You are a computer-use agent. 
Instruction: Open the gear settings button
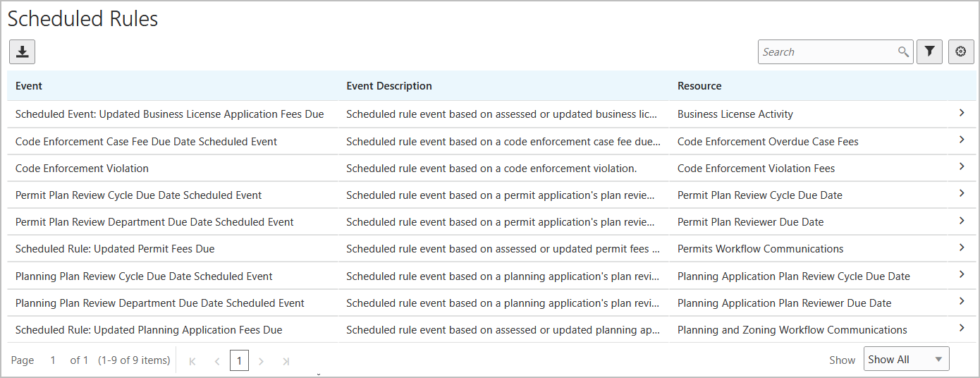pos(961,51)
